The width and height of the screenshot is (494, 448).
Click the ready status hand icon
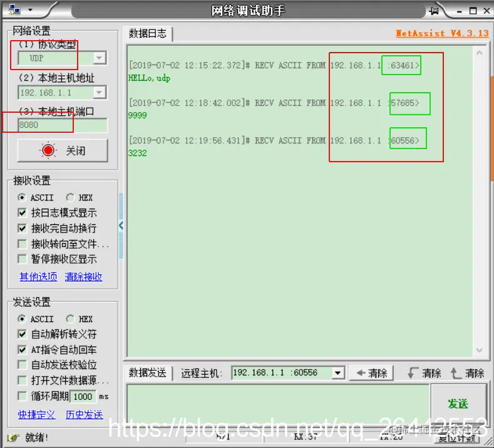pos(13,437)
